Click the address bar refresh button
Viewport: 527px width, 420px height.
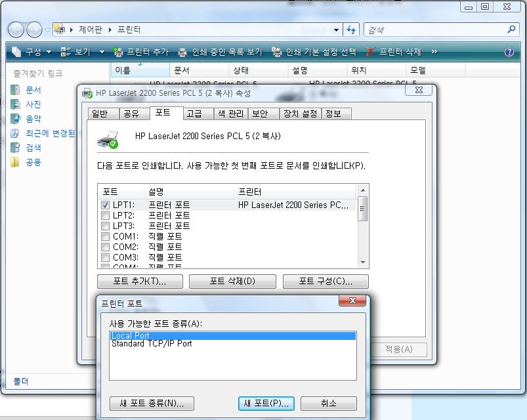pyautogui.click(x=351, y=30)
